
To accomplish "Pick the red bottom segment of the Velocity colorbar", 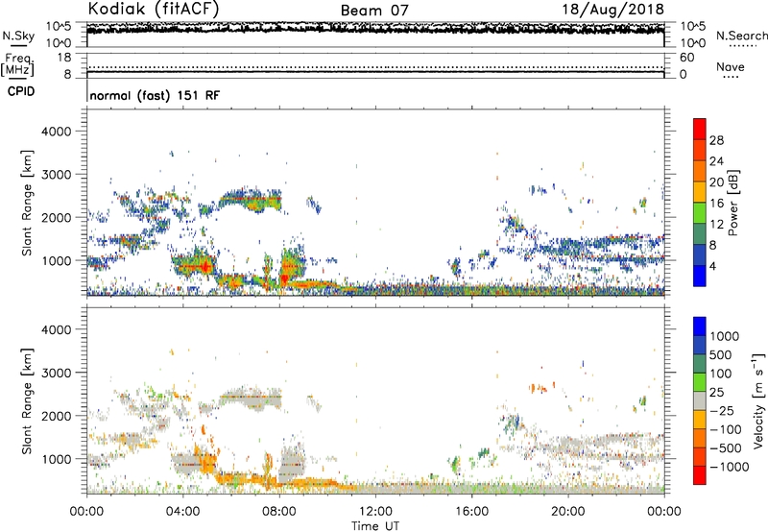I will pyautogui.click(x=700, y=475).
